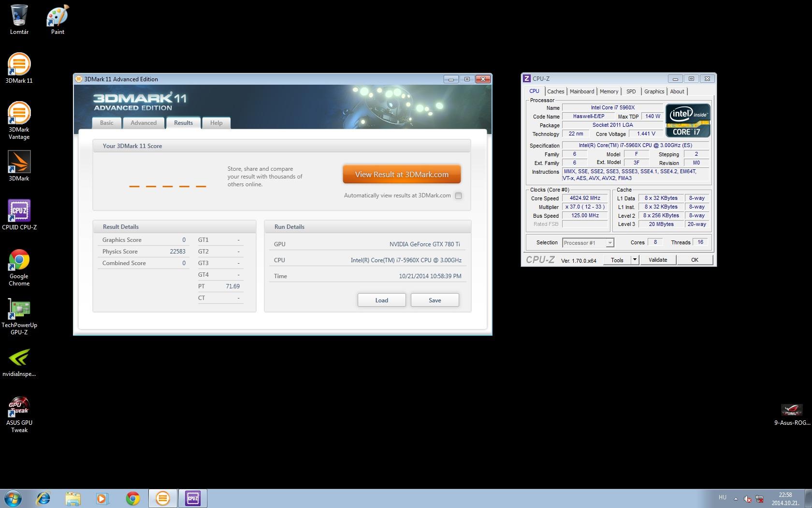Click View Result at 3DMark.com button
This screenshot has width=812, height=508.
tap(402, 175)
